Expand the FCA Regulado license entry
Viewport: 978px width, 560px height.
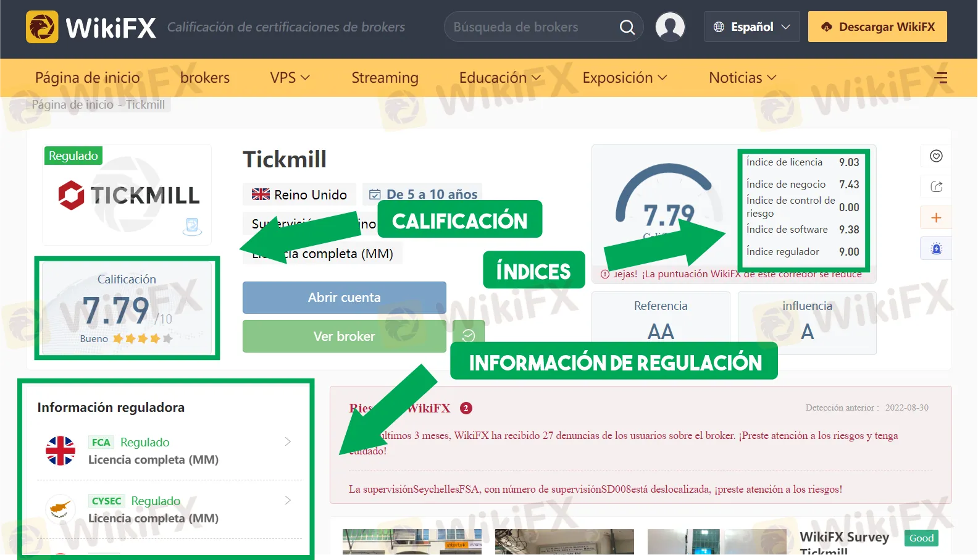288,442
